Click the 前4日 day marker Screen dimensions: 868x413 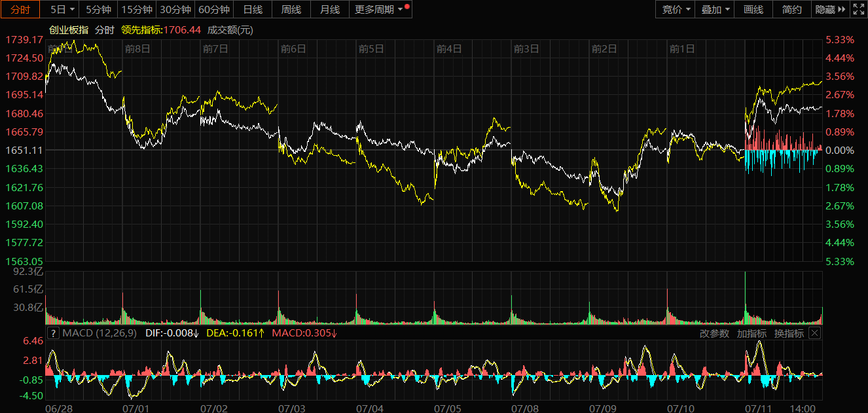click(x=449, y=48)
